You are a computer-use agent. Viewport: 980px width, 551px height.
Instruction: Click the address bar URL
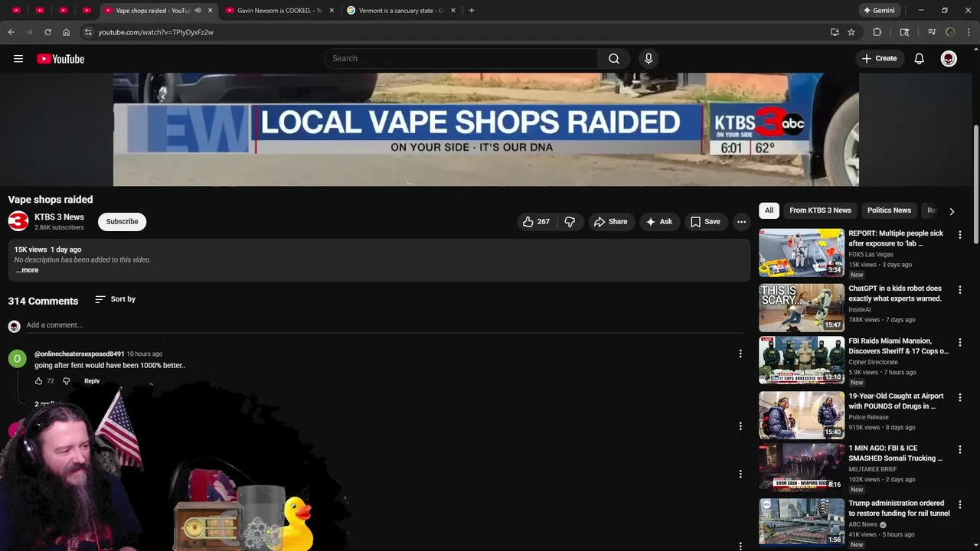(155, 32)
